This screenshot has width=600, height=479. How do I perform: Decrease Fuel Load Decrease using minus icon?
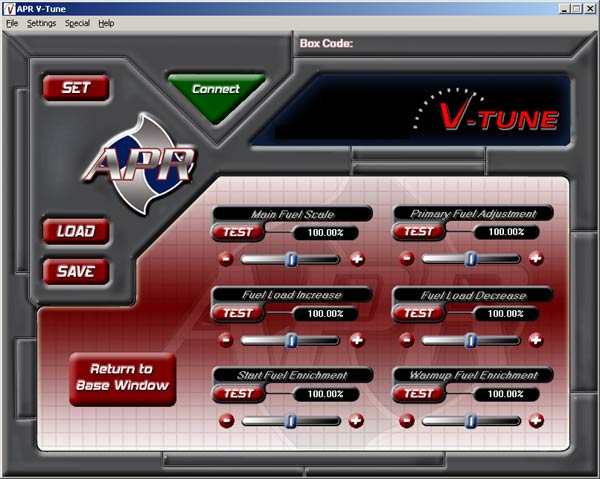(x=406, y=340)
